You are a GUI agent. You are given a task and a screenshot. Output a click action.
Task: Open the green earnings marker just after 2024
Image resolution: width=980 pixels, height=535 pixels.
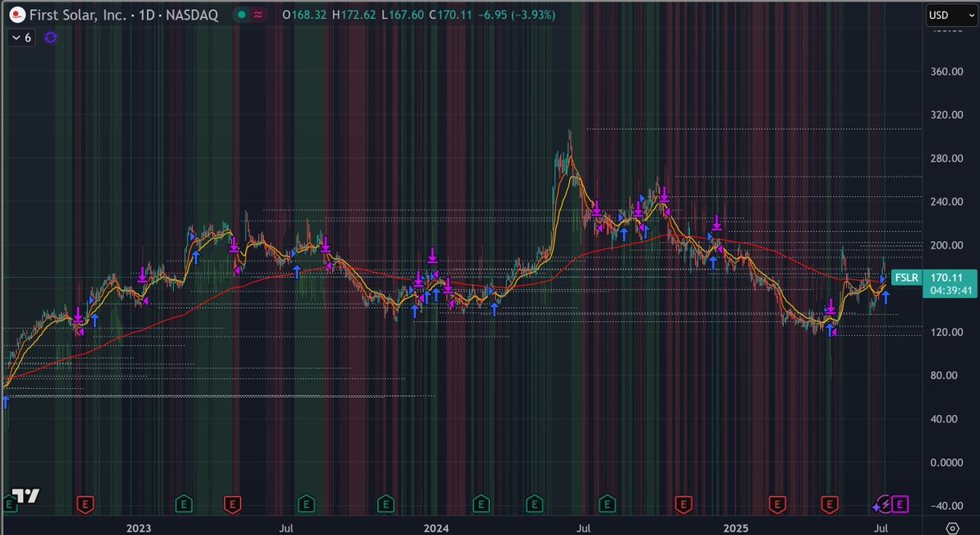point(481,506)
